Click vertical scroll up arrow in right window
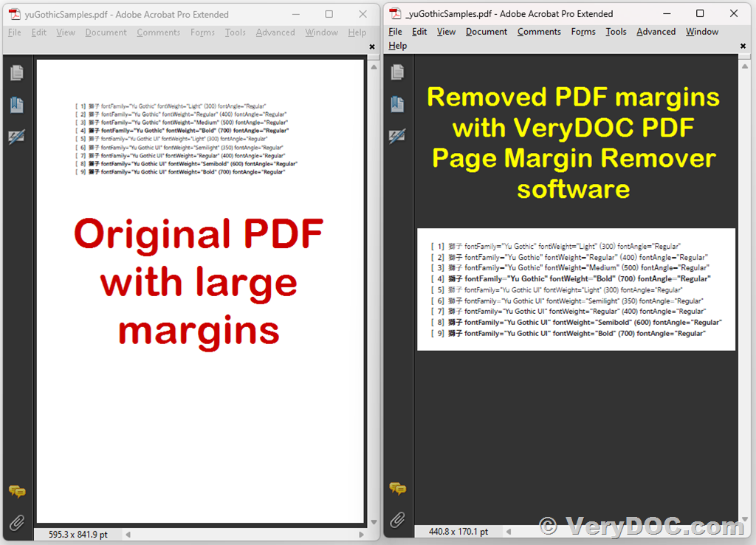The width and height of the screenshot is (756, 545). [745, 66]
